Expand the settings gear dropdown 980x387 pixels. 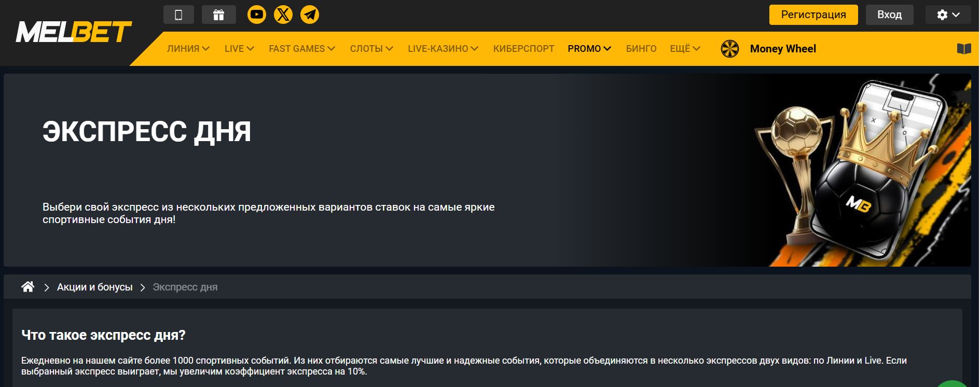point(948,15)
